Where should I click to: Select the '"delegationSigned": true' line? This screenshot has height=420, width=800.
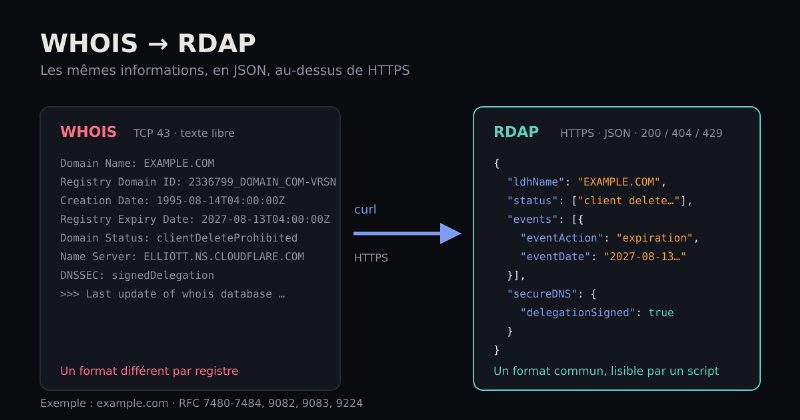tap(596, 312)
